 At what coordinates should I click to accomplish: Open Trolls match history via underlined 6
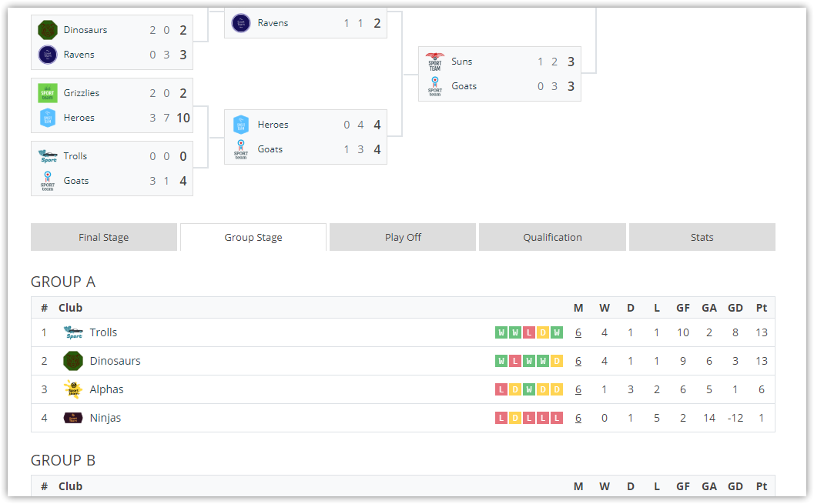pyautogui.click(x=578, y=332)
